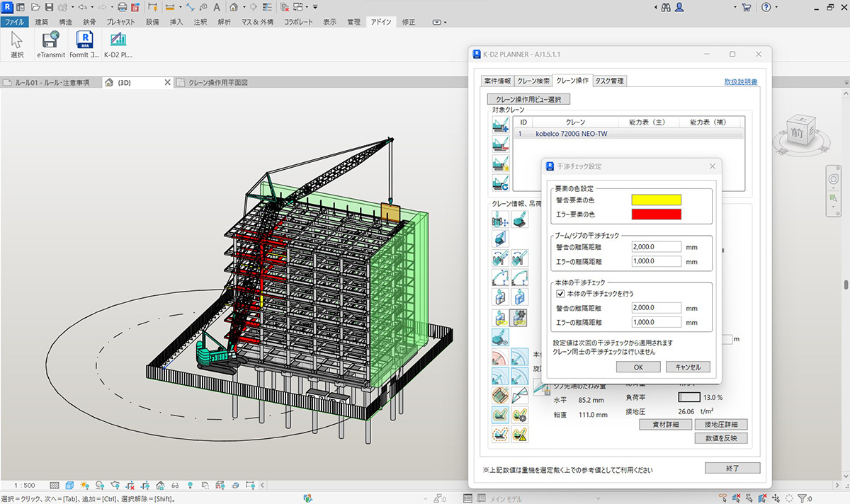Select the text tool 'A' in quick access toolbar
The height and width of the screenshot is (504, 850).
tap(217, 7)
